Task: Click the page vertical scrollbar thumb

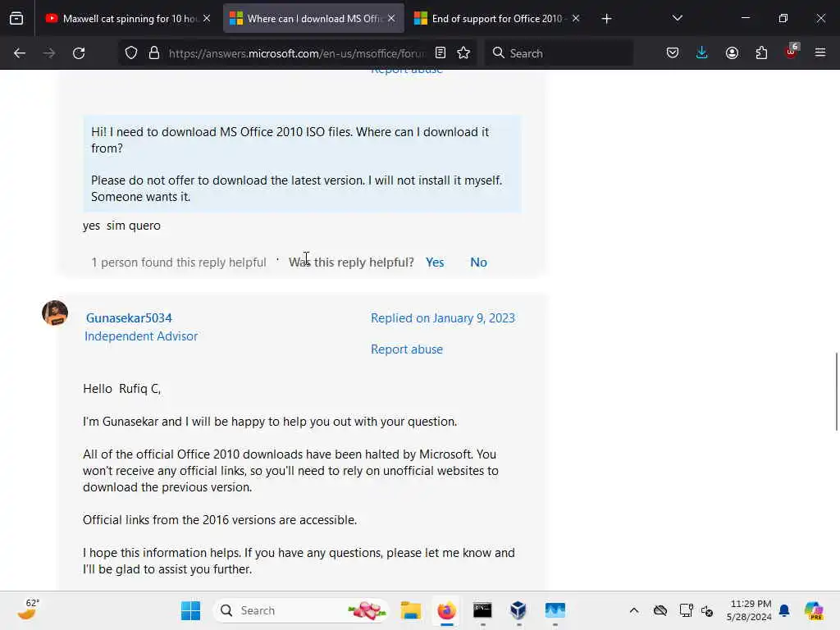Action: pyautogui.click(x=836, y=391)
